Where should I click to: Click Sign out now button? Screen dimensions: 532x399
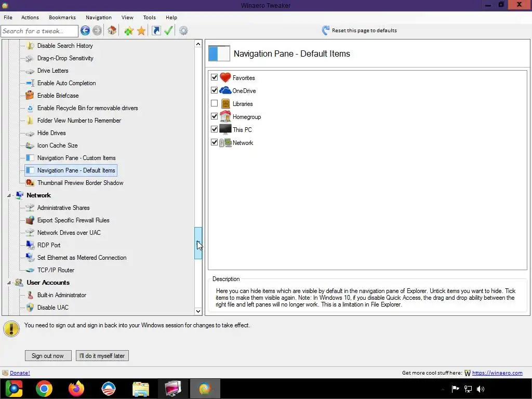tap(48, 355)
